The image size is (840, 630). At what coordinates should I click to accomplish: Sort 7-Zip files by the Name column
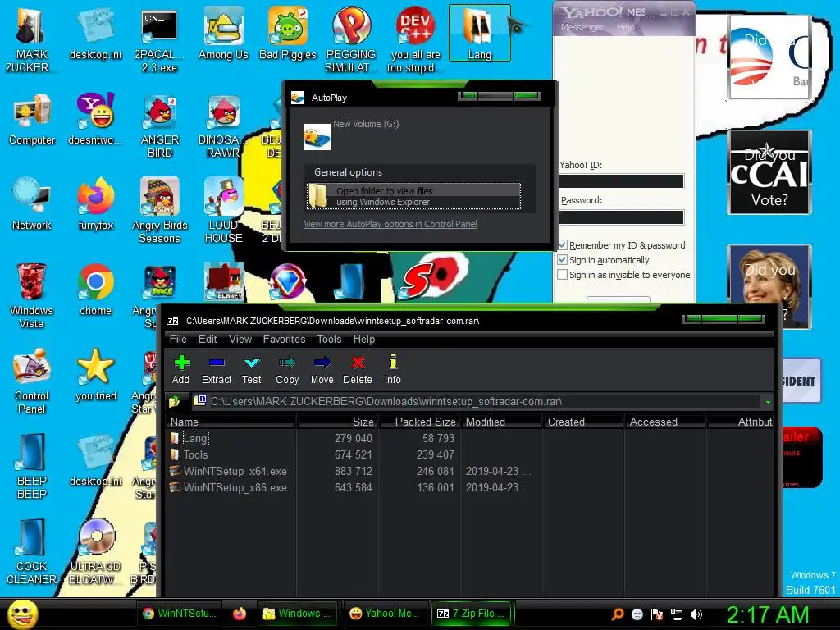[x=231, y=422]
